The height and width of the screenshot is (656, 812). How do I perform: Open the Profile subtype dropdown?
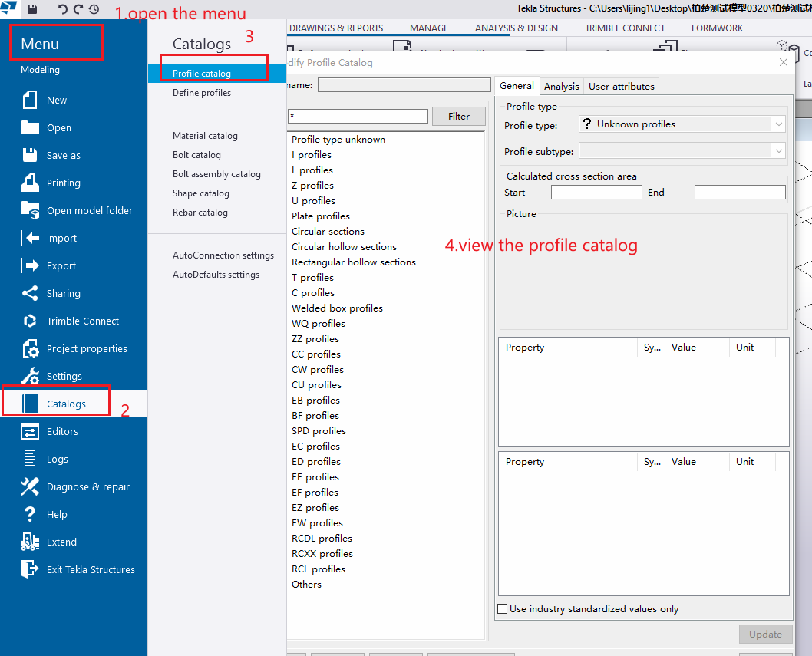point(682,151)
